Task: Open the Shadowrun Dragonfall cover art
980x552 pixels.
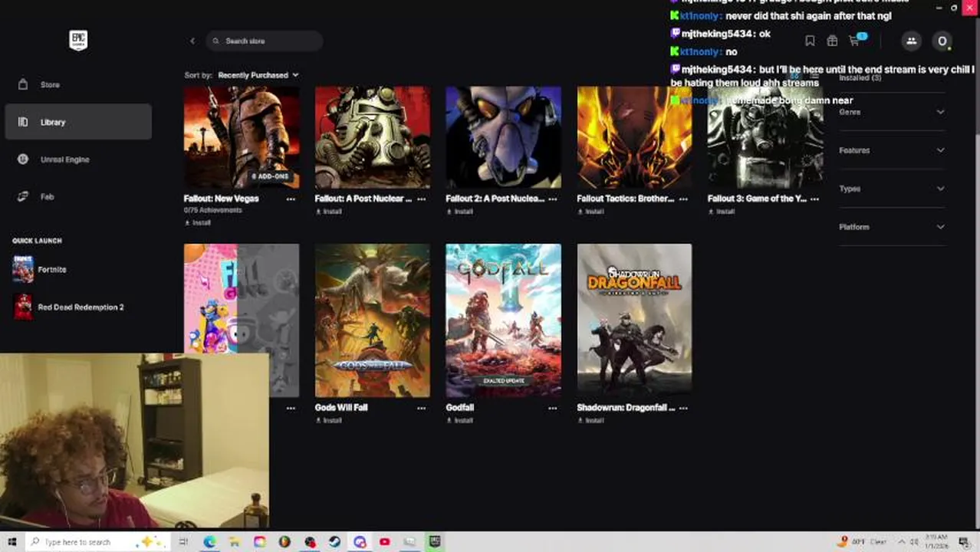Action: tap(634, 320)
